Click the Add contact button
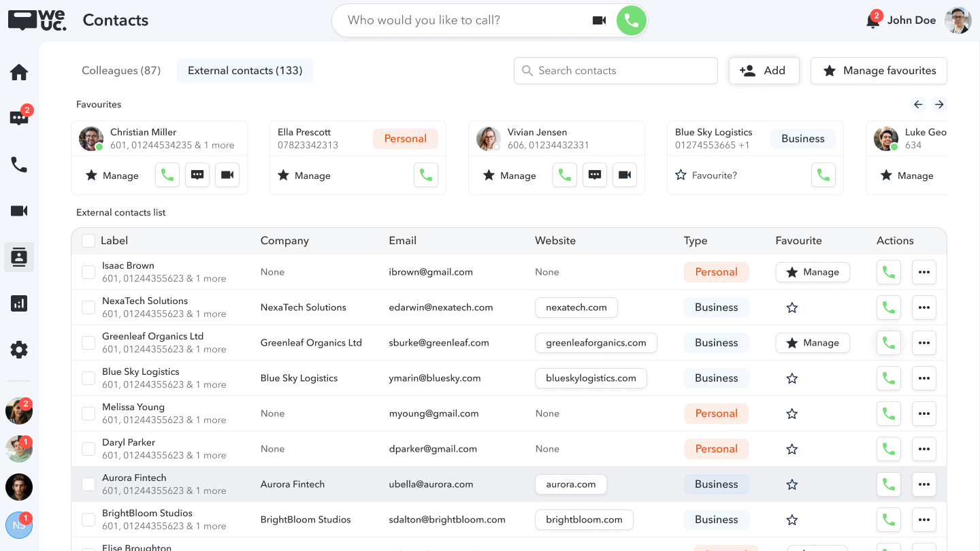This screenshot has width=980, height=551. pyautogui.click(x=764, y=70)
